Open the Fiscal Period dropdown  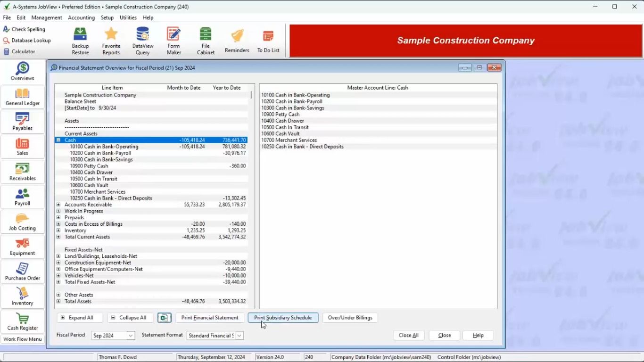131,336
